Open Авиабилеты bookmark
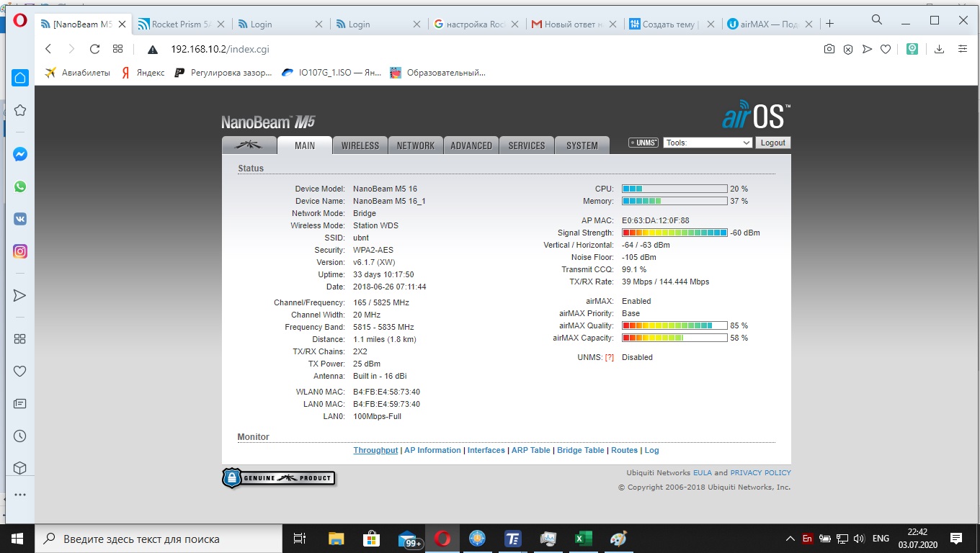 click(x=78, y=72)
